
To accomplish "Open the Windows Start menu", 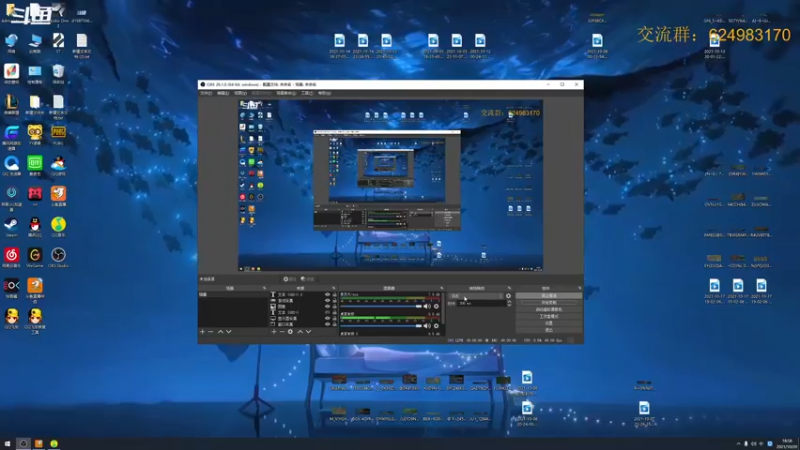I will pos(7,444).
